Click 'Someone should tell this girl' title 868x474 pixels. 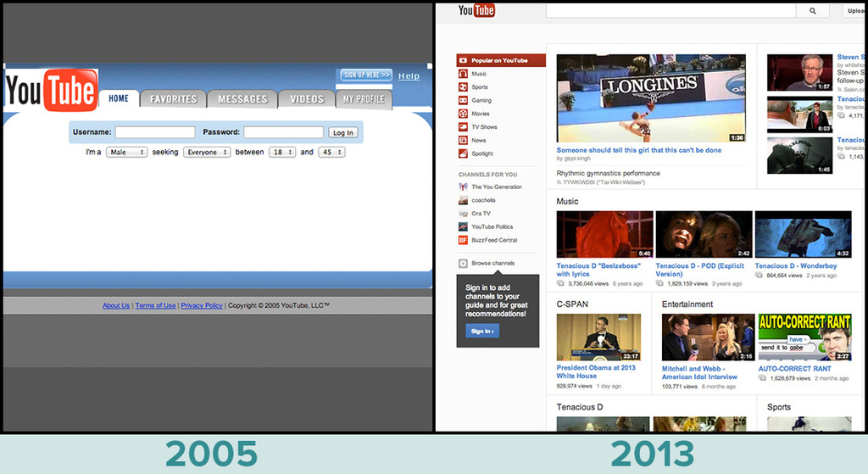point(639,150)
